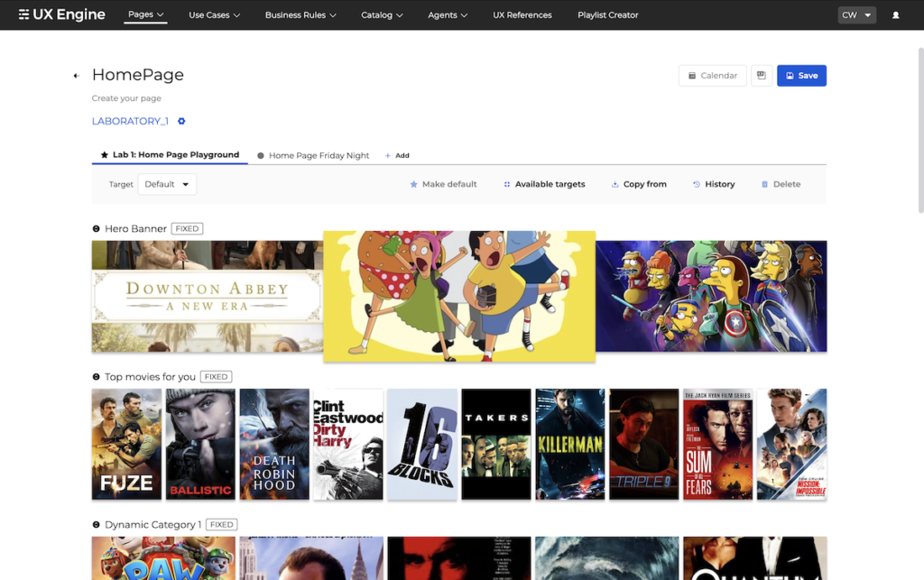Click Copy from
Image resolution: width=924 pixels, height=580 pixels.
click(x=639, y=184)
